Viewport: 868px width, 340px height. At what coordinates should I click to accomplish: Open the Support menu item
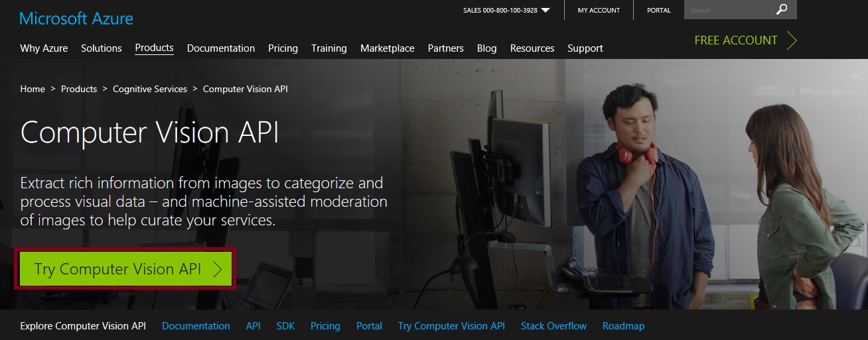(585, 48)
